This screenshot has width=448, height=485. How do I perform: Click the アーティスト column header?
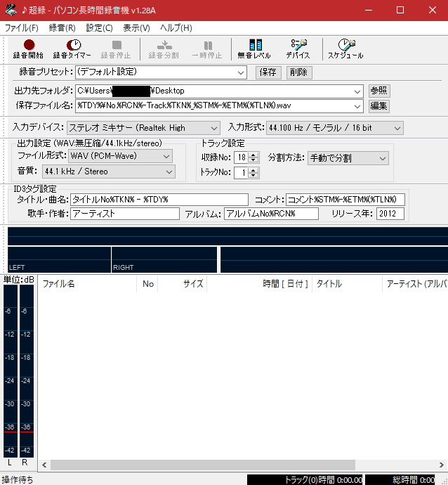415,284
